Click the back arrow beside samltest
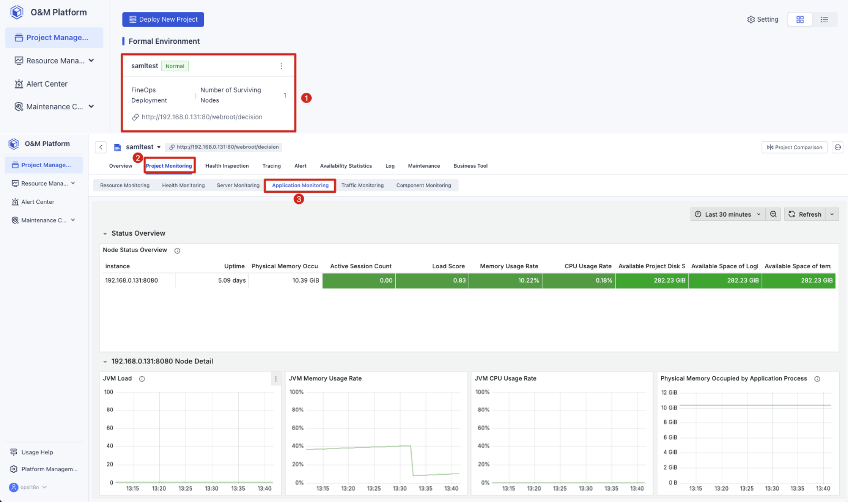This screenshot has width=849, height=504. click(x=100, y=147)
